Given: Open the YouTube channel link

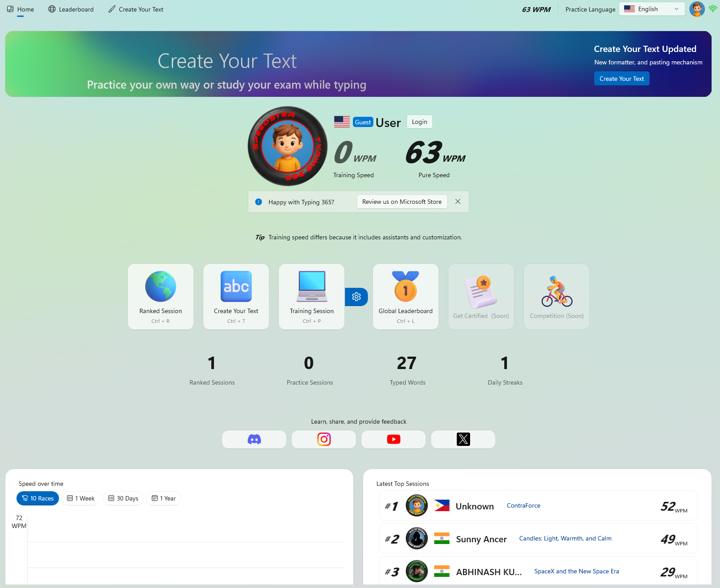Looking at the screenshot, I should pyautogui.click(x=393, y=439).
